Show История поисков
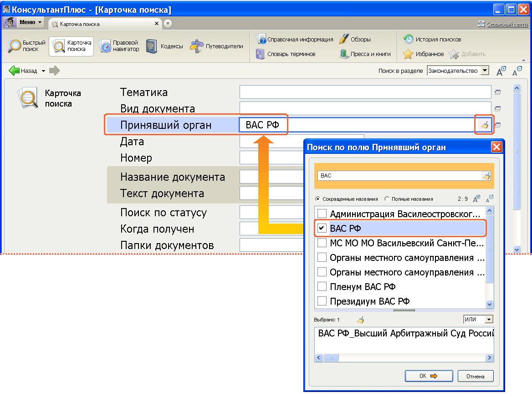This screenshot has width=532, height=397. (x=432, y=39)
